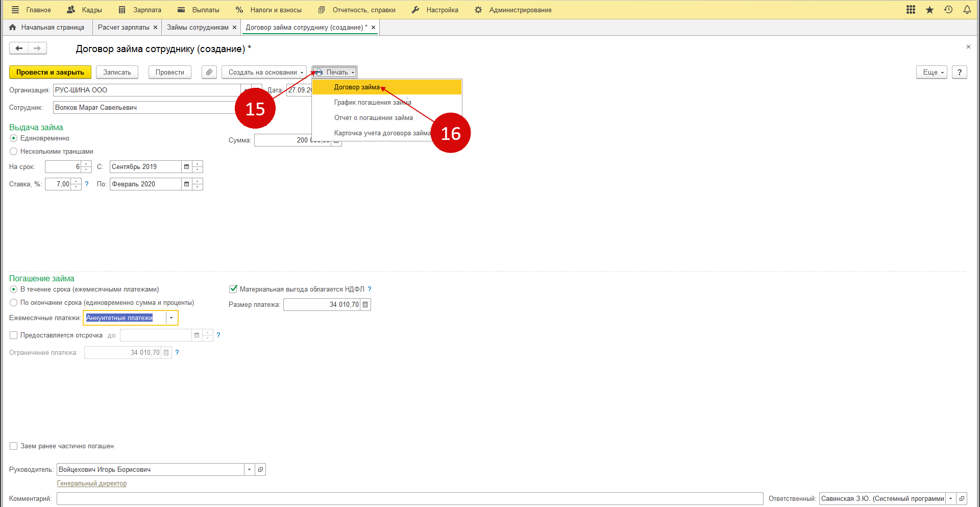The image size is (980, 507).
Task: Open the Администрирование section
Action: tap(513, 10)
